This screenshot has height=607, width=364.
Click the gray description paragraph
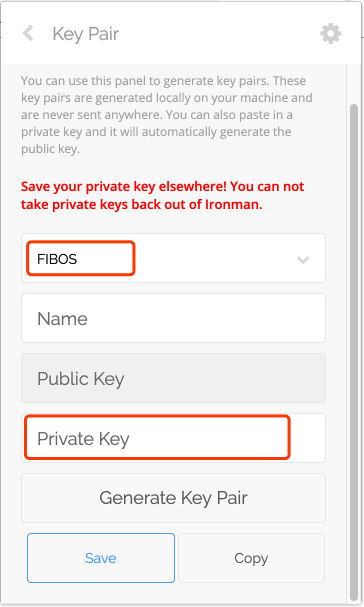167,115
